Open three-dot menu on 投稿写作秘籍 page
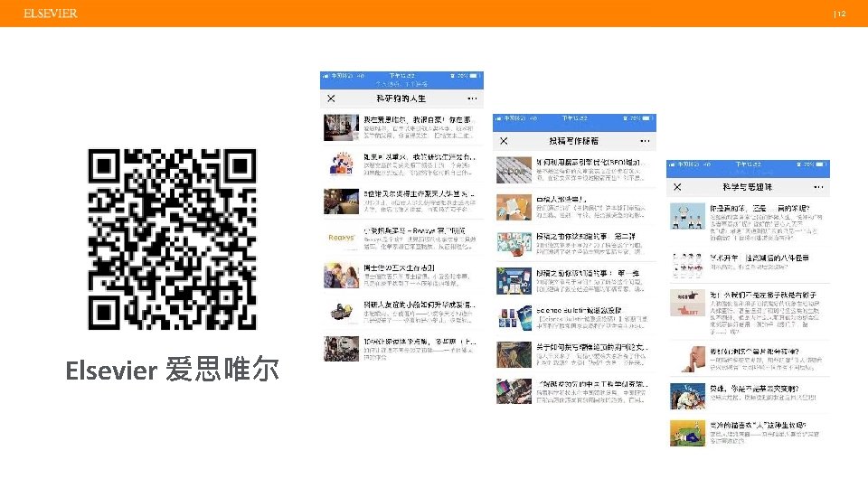868x488 pixels. pos(645,141)
